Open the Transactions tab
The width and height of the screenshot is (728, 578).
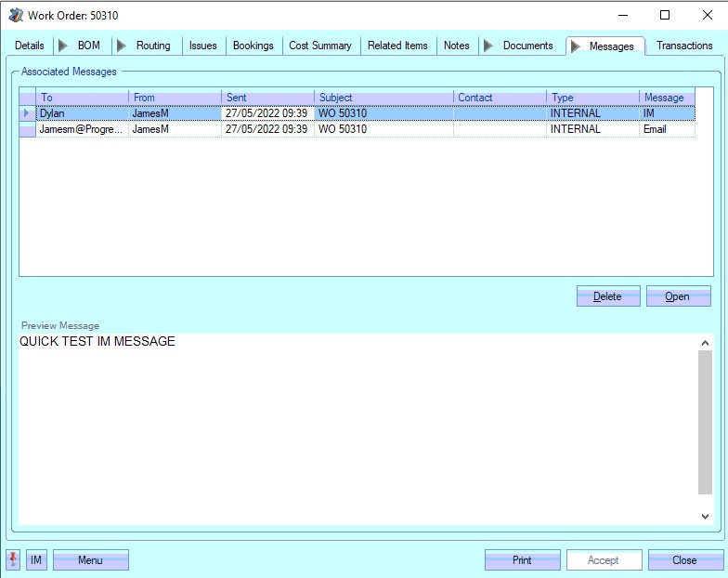pos(684,46)
